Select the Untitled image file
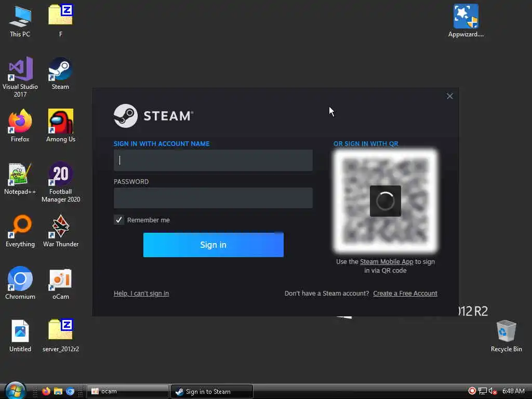Viewport: 532px width, 399px height. click(20, 336)
